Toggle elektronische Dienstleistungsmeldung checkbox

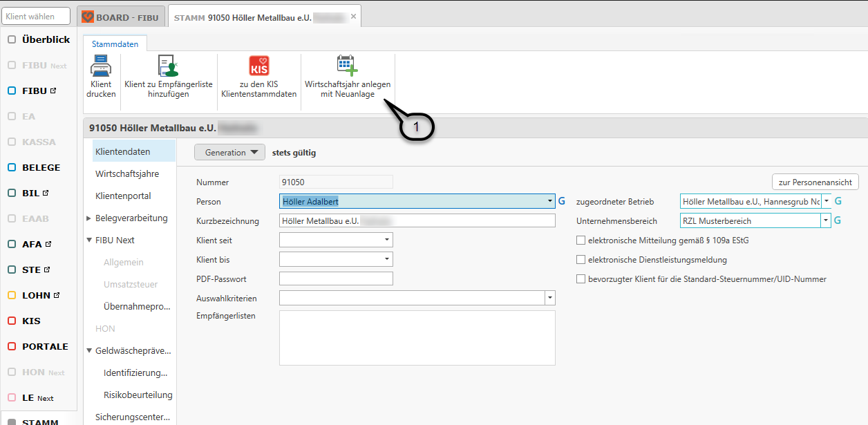(581, 260)
